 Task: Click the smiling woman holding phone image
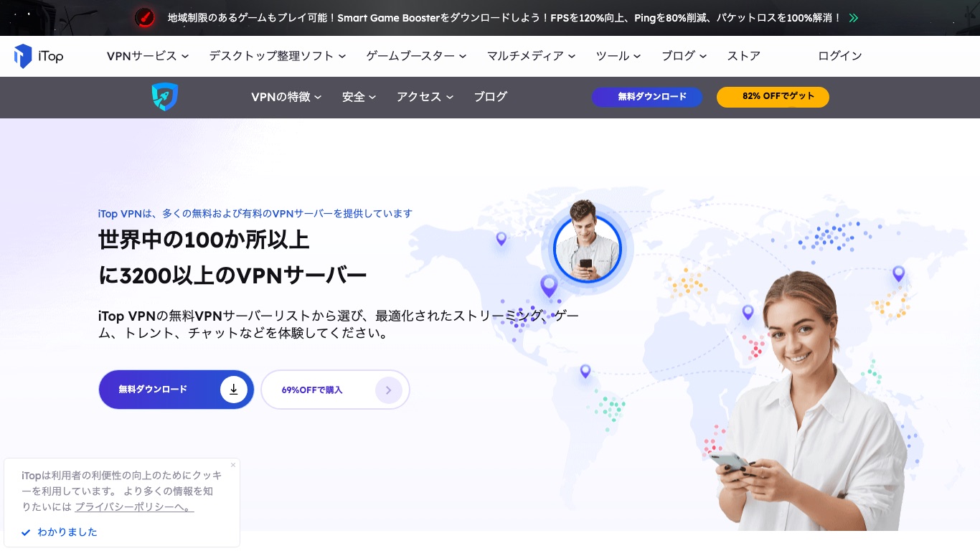(x=811, y=402)
